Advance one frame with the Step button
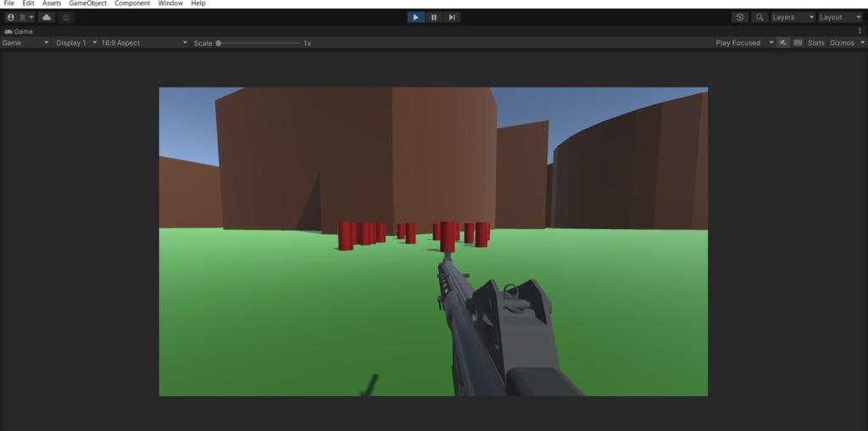Screen dimensions: 868x431 (452, 17)
